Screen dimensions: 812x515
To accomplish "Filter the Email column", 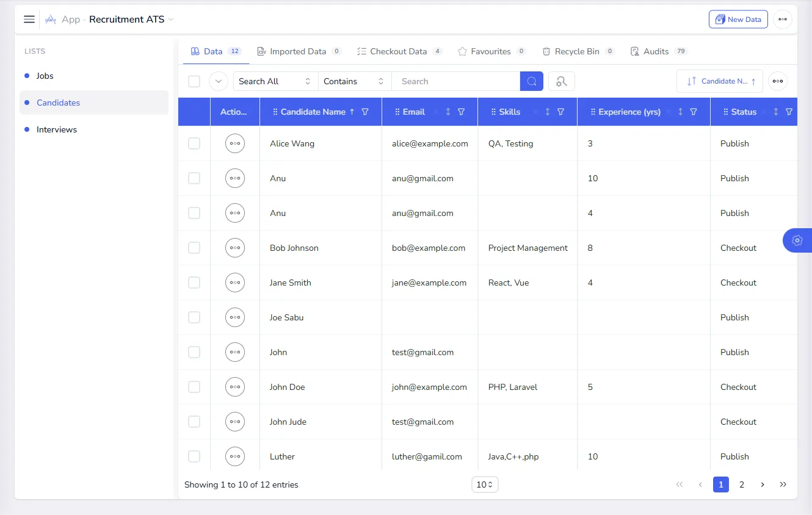I will (x=462, y=112).
